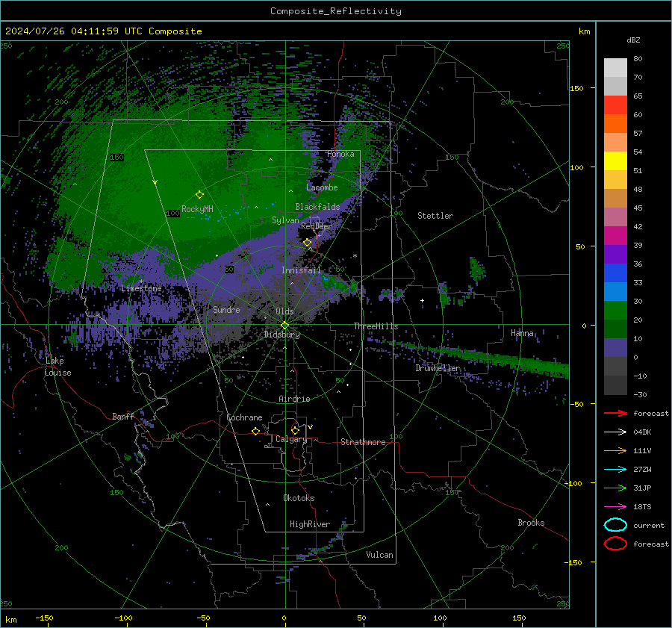
Task: Select the magenta 18TS arrow icon
Action: point(615,507)
